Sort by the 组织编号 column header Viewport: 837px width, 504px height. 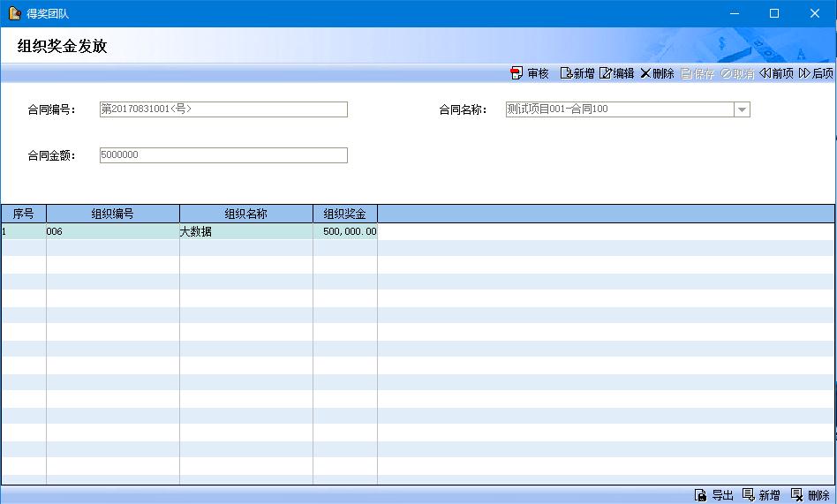point(113,214)
